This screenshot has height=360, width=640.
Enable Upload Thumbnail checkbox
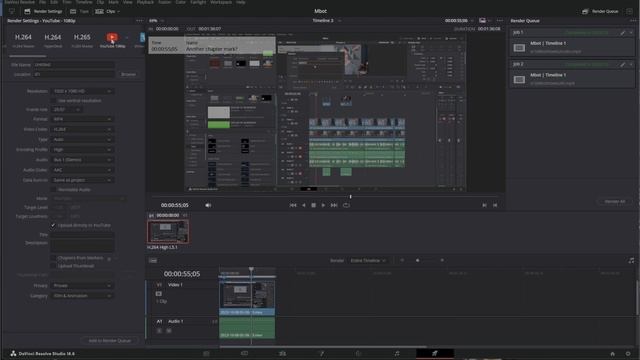pos(53,266)
